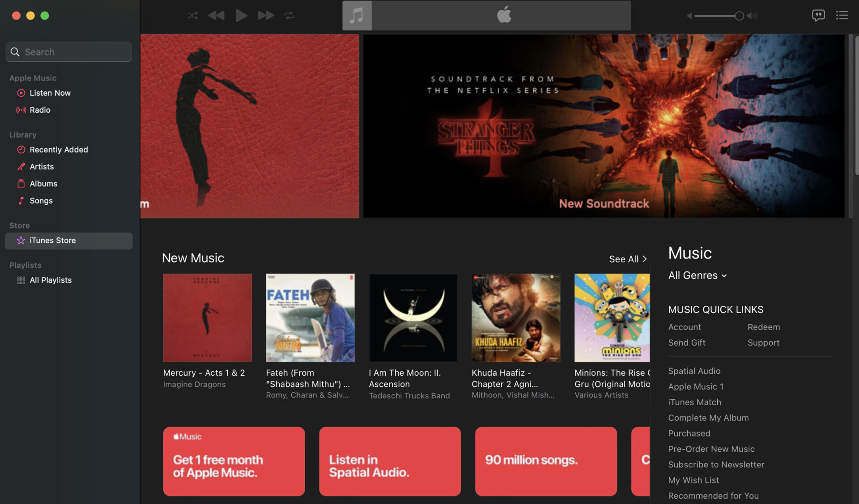Open Songs in the library

tap(41, 201)
